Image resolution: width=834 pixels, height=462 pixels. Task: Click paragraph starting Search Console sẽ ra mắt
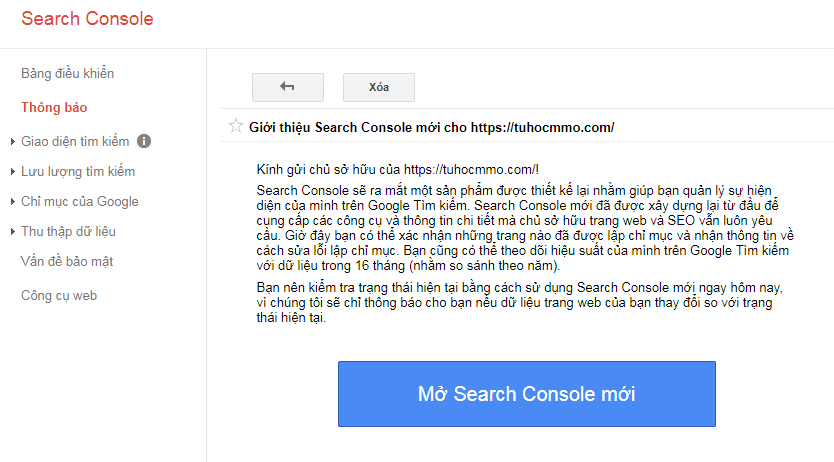pos(525,228)
